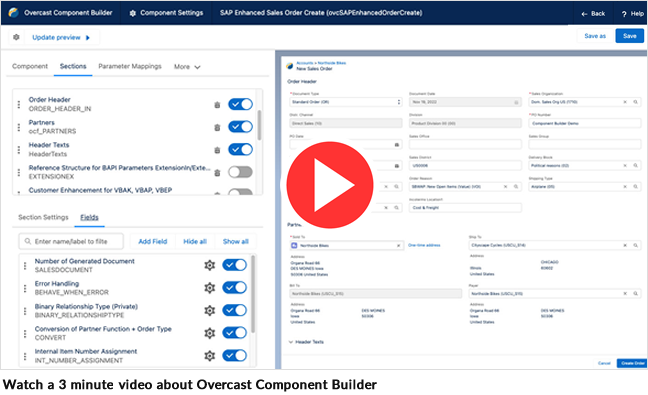Click the Component Settings gear icon
This screenshot has width=648, height=395.
click(x=132, y=13)
